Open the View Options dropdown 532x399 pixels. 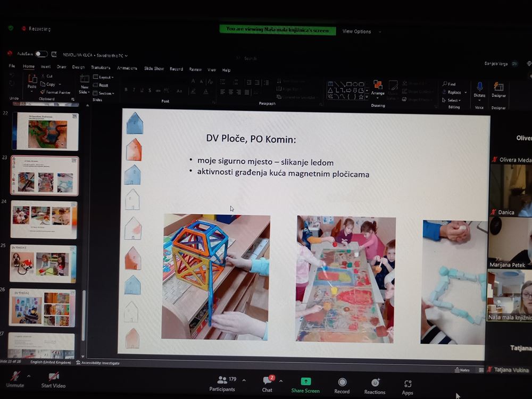(x=362, y=31)
